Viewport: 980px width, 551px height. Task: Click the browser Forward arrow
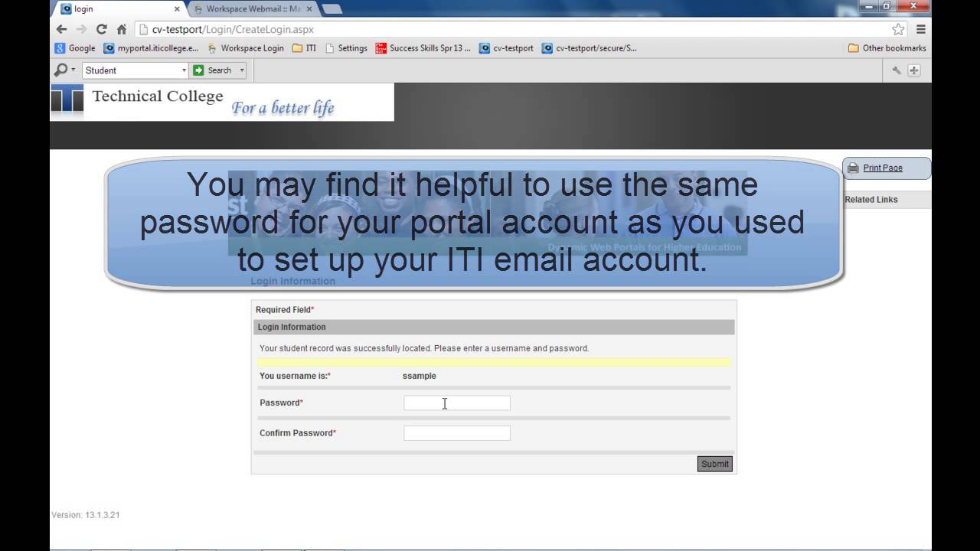[81, 29]
